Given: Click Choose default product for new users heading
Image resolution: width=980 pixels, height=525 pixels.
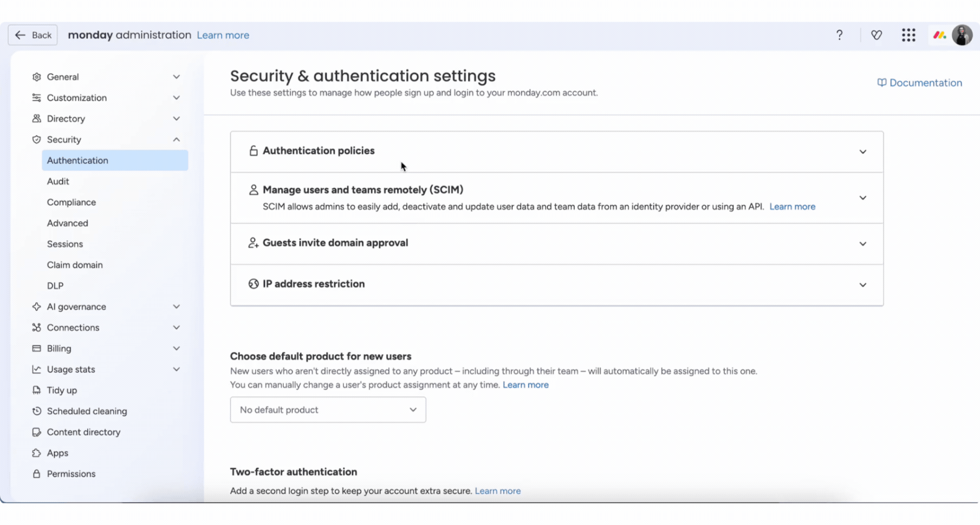Looking at the screenshot, I should (321, 357).
